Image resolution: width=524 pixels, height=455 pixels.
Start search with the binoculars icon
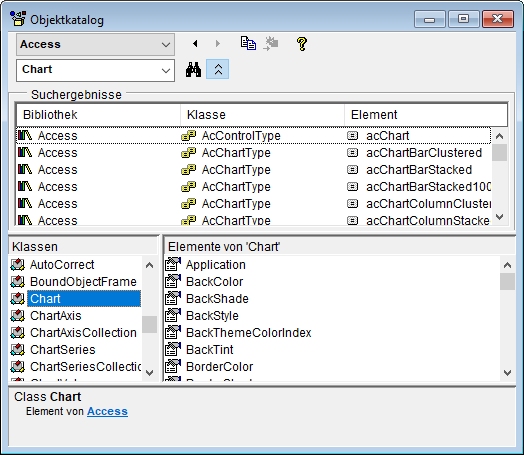(x=193, y=69)
